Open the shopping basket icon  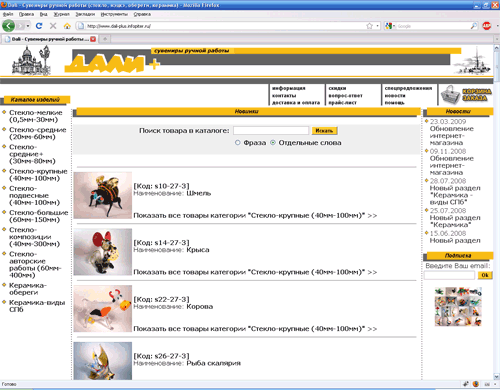450,95
